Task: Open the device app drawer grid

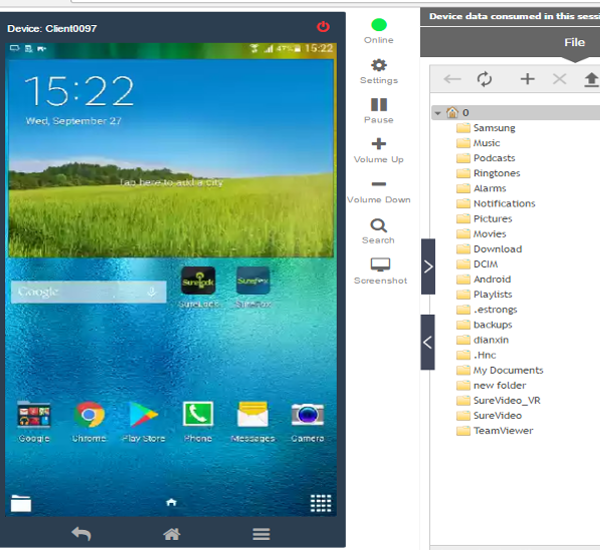Action: tap(321, 503)
